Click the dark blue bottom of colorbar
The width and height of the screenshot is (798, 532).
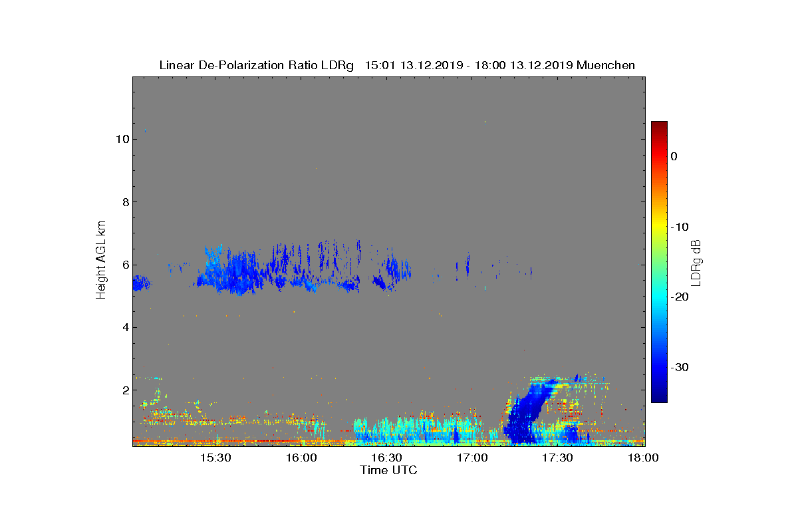click(659, 398)
